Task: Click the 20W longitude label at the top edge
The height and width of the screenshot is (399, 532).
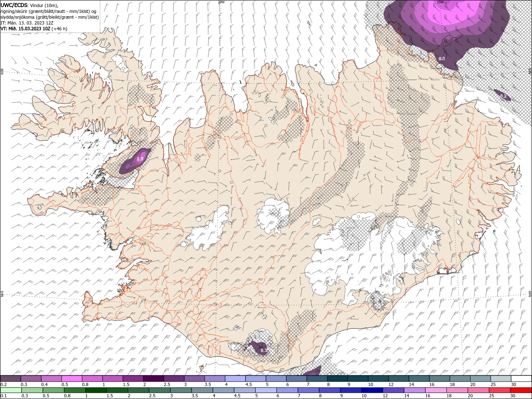Action: coord(221,2)
